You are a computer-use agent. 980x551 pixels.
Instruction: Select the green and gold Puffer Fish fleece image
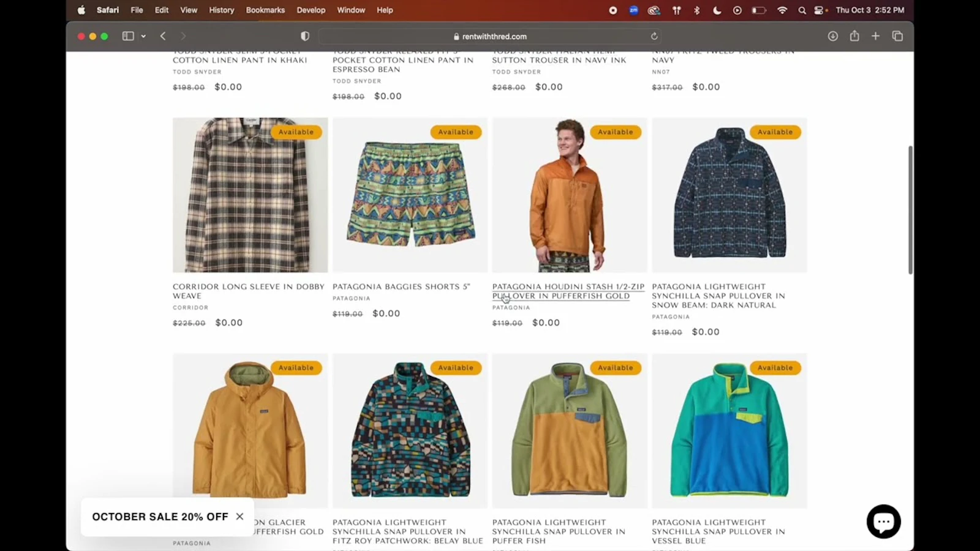tap(570, 430)
